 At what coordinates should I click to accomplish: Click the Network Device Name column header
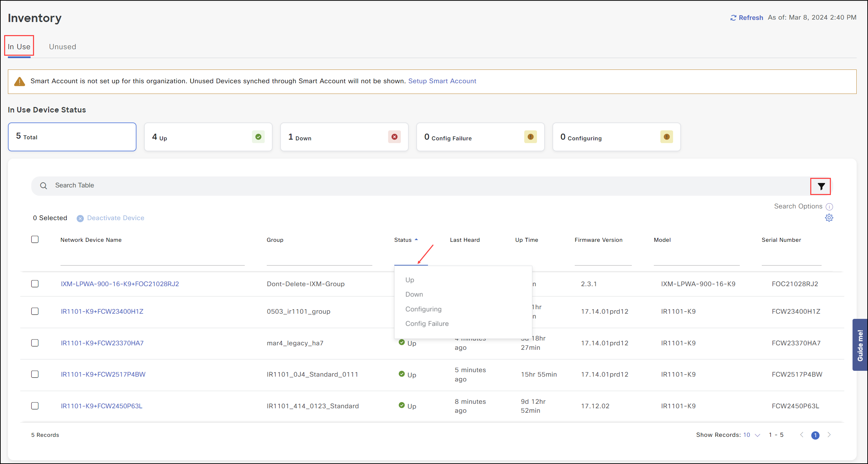[91, 240]
